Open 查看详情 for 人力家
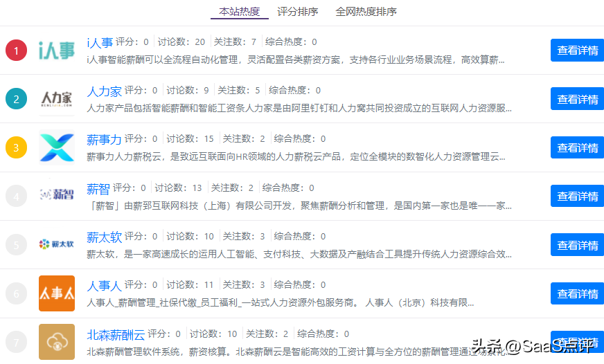604x364 pixels. 577,99
